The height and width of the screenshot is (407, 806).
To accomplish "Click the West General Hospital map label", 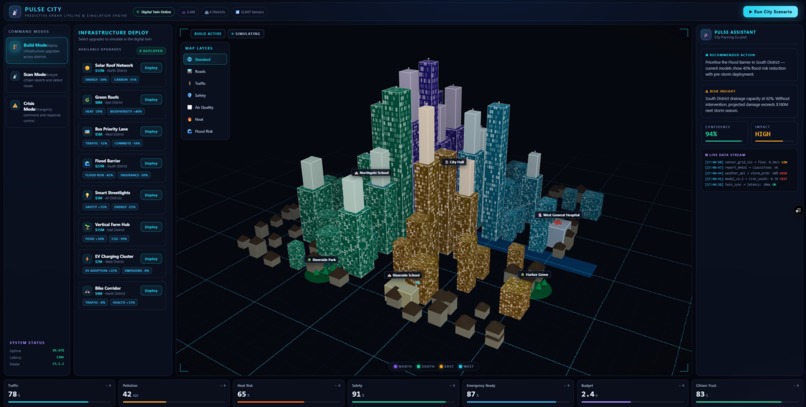I will [559, 215].
